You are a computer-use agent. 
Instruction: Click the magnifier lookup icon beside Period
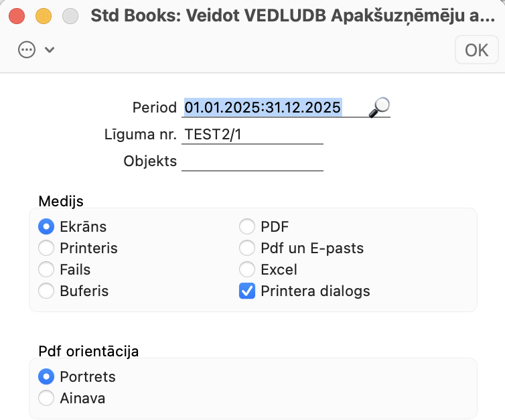[x=380, y=106]
